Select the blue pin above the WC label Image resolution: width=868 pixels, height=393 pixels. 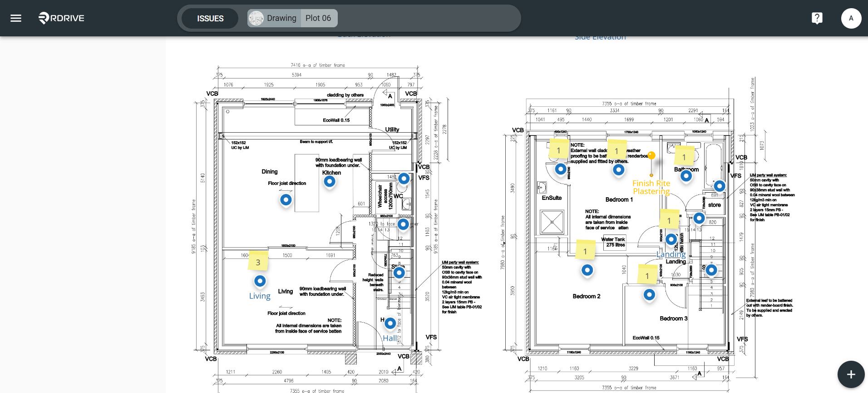pyautogui.click(x=404, y=179)
